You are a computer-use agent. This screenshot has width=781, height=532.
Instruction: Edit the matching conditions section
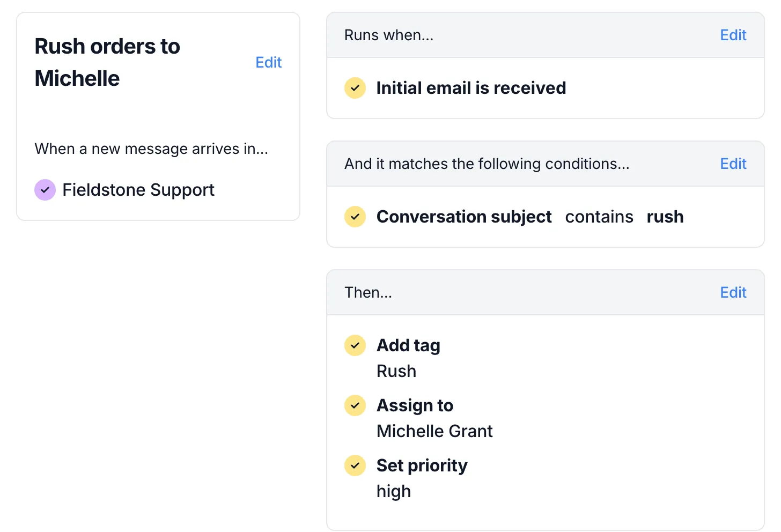[x=733, y=164]
